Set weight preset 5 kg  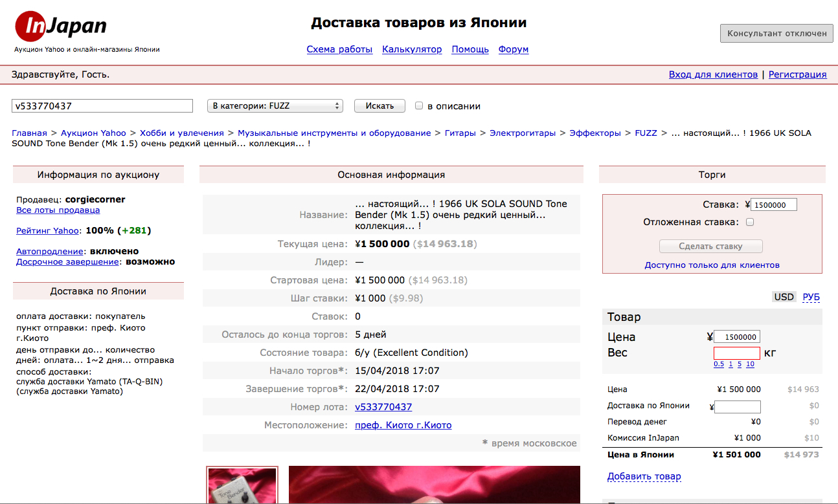[x=740, y=364]
